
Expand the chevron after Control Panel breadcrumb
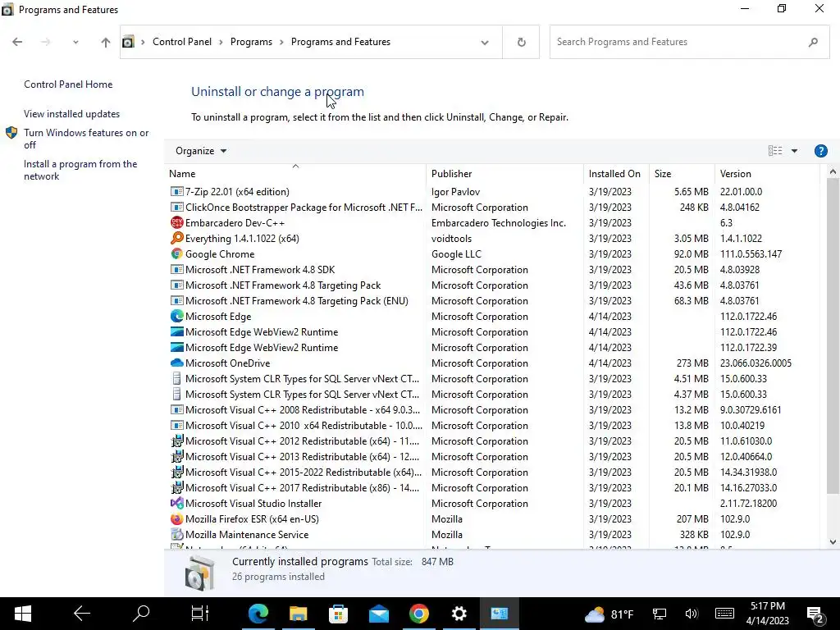point(221,42)
